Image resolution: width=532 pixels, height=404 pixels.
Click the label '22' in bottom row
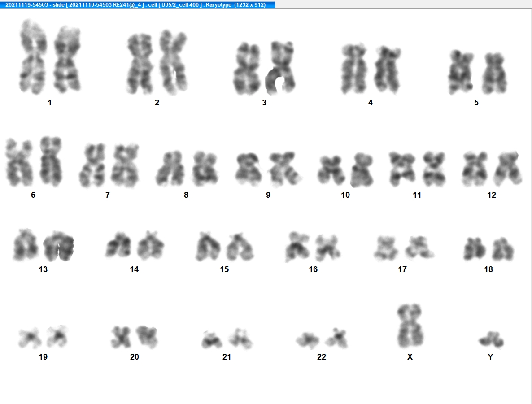322,357
